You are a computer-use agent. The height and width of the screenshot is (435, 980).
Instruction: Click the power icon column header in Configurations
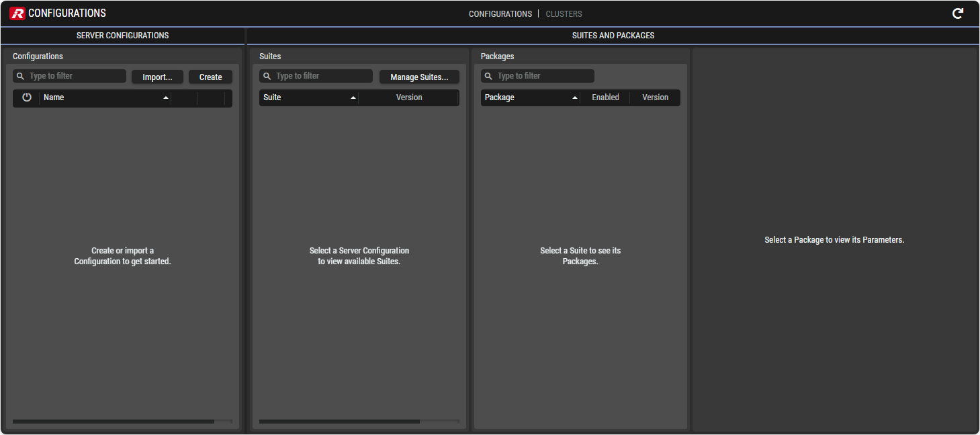tap(27, 97)
